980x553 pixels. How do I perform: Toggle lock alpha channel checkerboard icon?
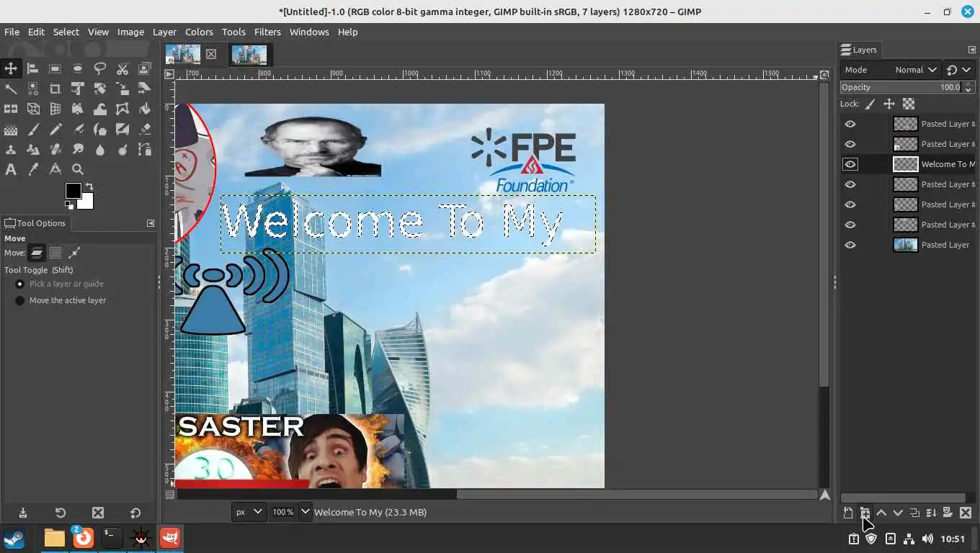point(909,104)
